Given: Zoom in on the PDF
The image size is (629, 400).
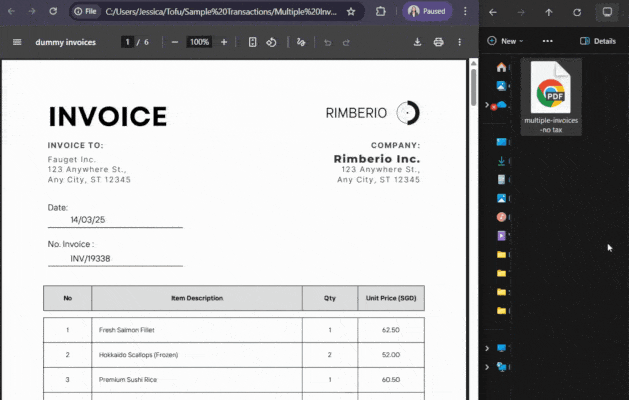Looking at the screenshot, I should point(224,42).
